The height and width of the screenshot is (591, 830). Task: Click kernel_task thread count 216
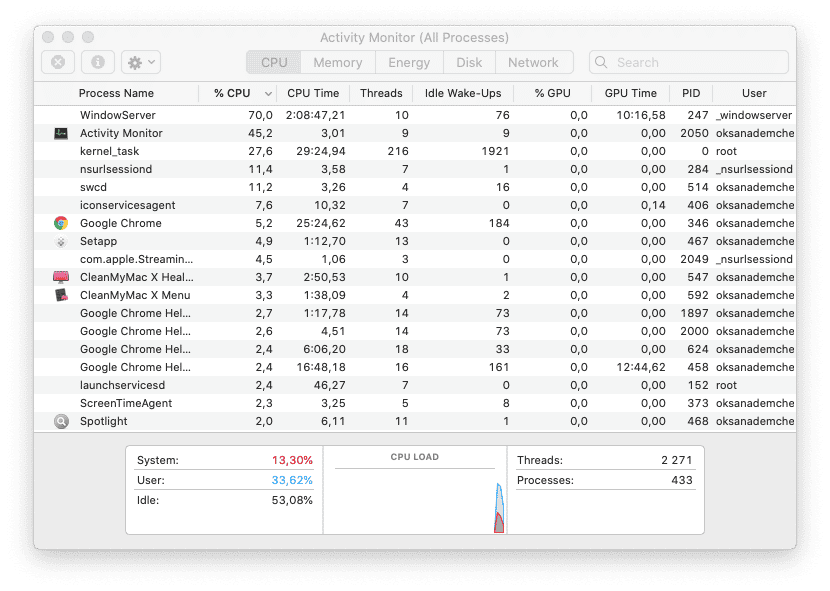(398, 151)
